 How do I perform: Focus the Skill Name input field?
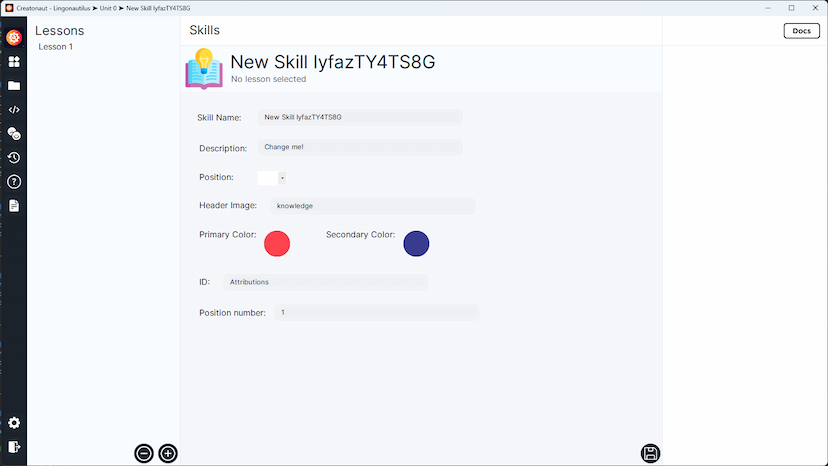click(360, 117)
